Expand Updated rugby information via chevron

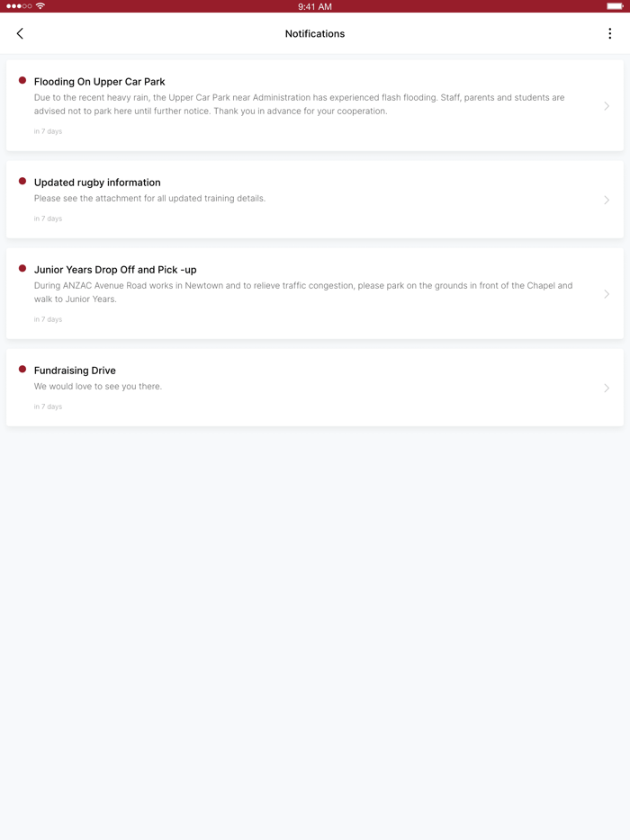[x=607, y=200]
